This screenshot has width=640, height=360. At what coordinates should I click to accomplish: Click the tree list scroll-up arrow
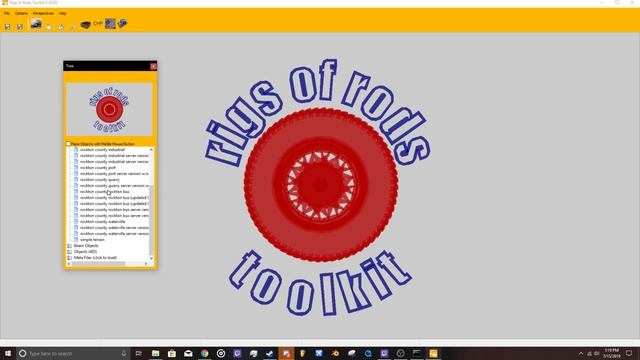pos(151,150)
